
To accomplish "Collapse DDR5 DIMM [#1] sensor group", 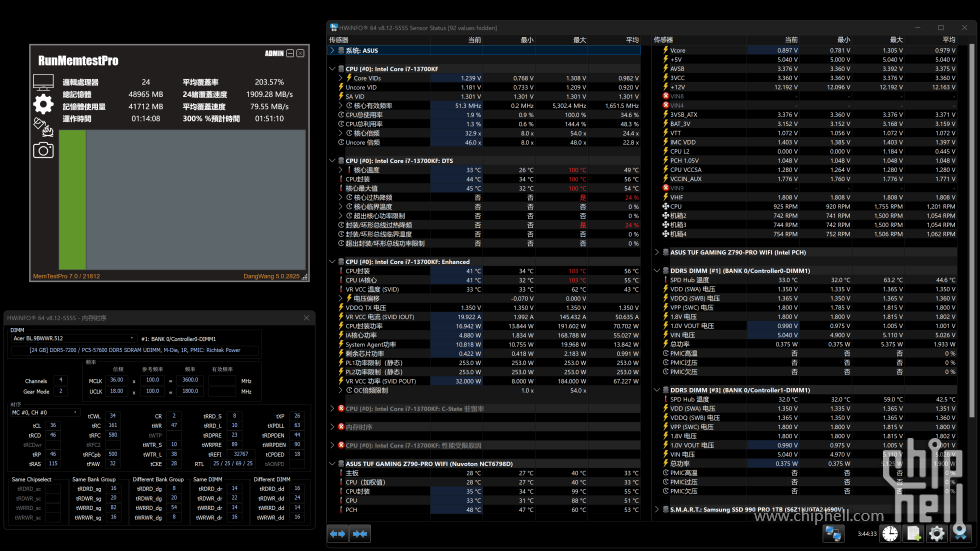I will 657,271.
